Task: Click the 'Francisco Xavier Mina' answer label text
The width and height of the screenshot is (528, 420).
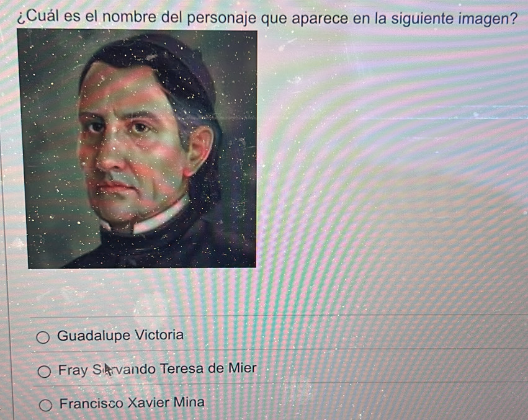Action: (x=132, y=403)
